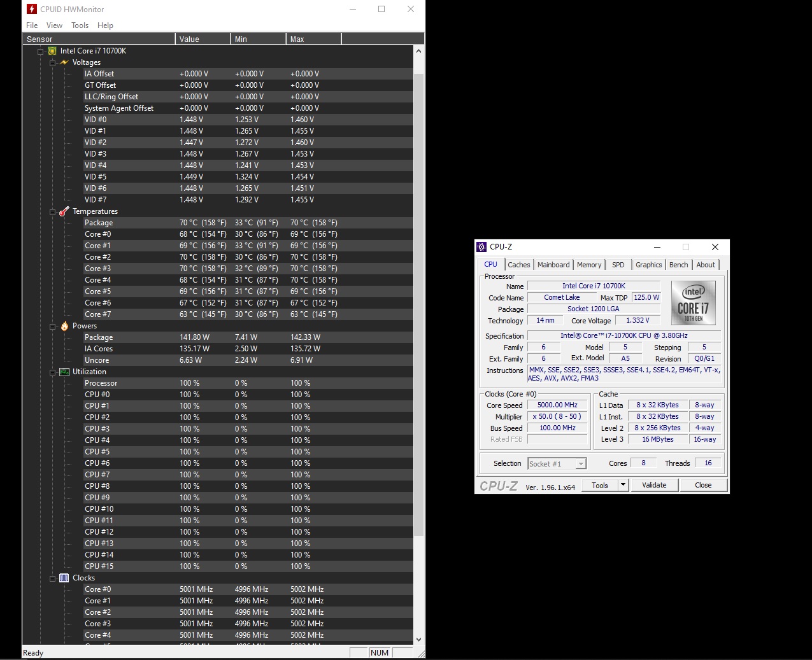The image size is (812, 660).
Task: Open the File menu in HWMonitor
Action: pyautogui.click(x=32, y=25)
